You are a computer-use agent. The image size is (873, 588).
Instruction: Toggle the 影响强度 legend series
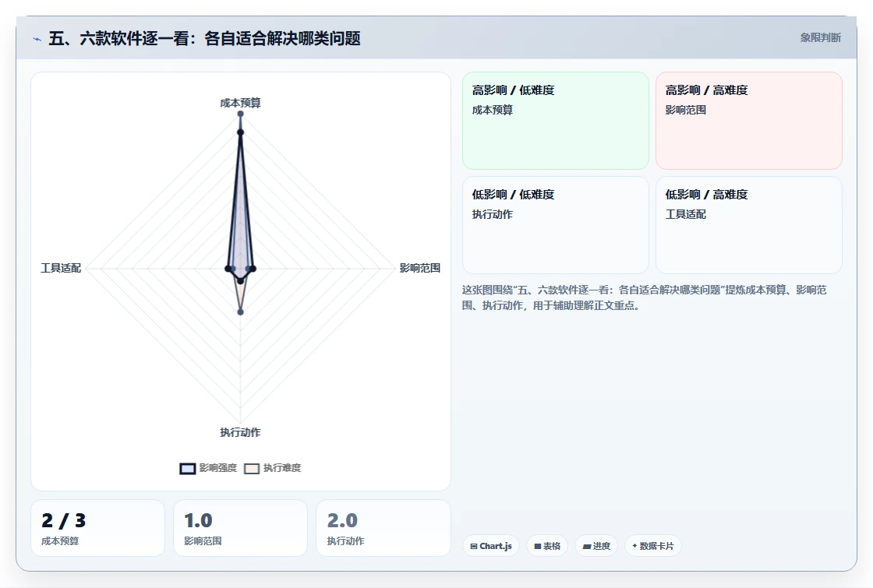[208, 468]
